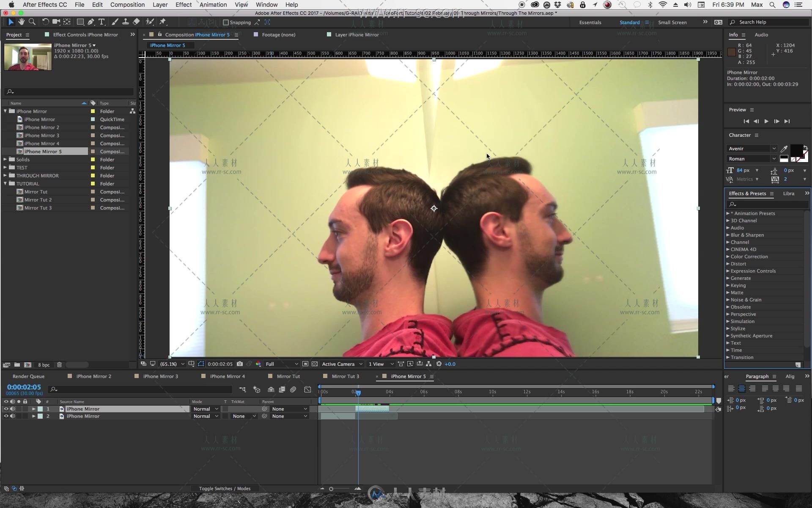The width and height of the screenshot is (812, 508).
Task: Select the Pen tool
Action: pyautogui.click(x=91, y=22)
